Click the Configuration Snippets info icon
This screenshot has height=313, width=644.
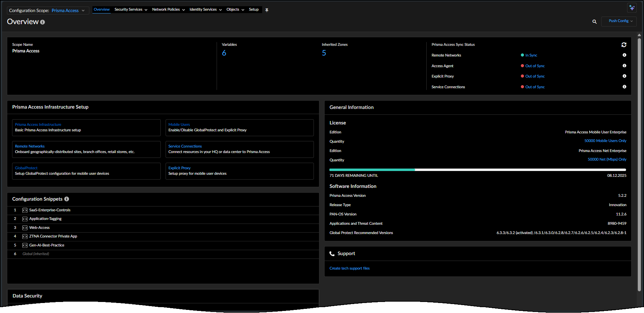click(x=67, y=199)
